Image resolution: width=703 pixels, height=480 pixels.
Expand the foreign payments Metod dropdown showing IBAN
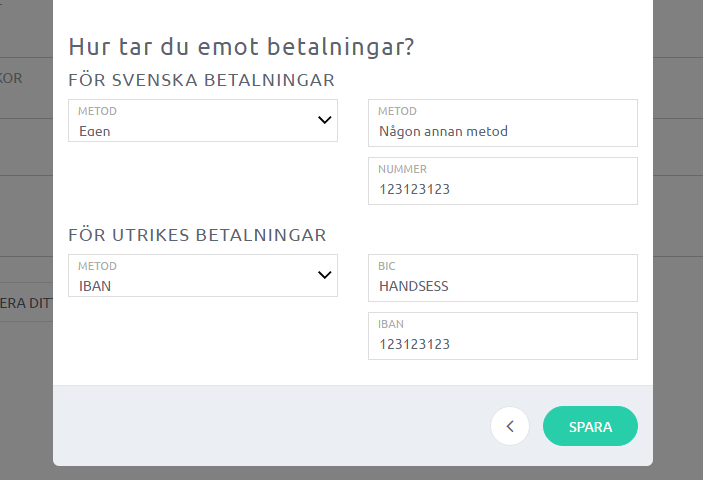click(x=190, y=276)
